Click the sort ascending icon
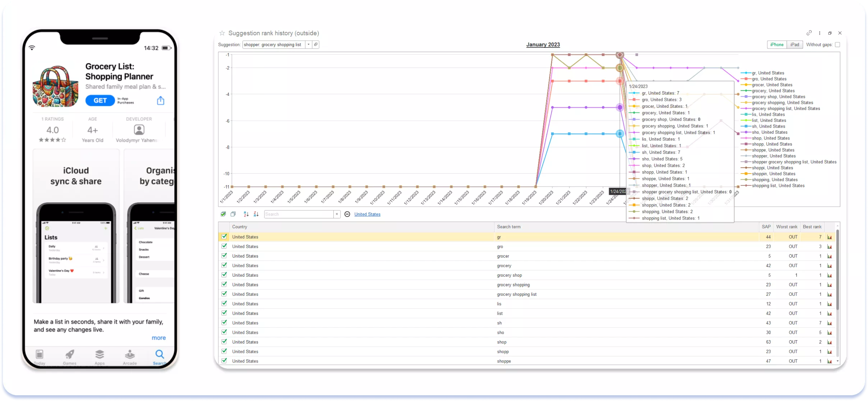The height and width of the screenshot is (401, 868). point(246,214)
